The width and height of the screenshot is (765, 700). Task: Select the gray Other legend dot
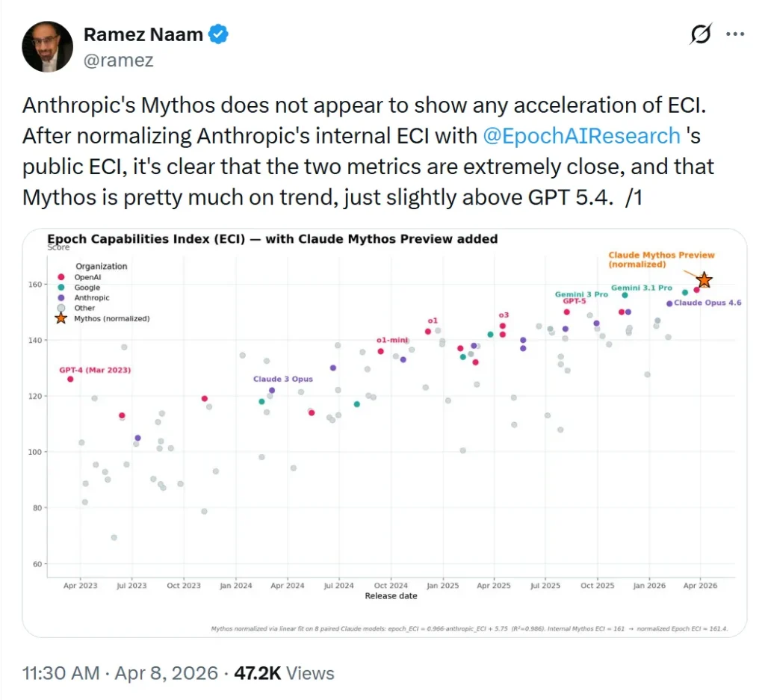click(x=61, y=309)
